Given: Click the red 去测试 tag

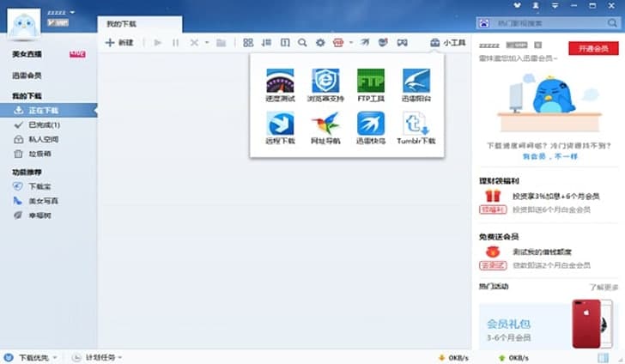Looking at the screenshot, I should (x=493, y=265).
